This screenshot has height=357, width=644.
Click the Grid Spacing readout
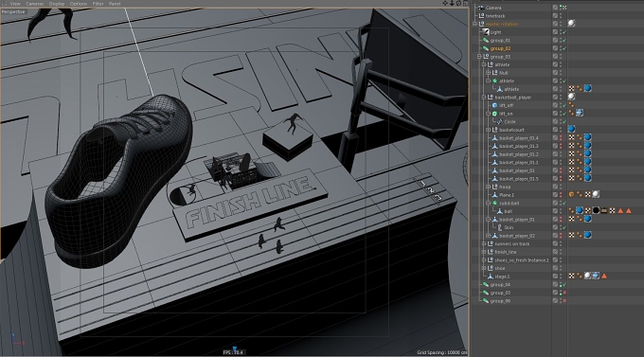[x=442, y=352]
